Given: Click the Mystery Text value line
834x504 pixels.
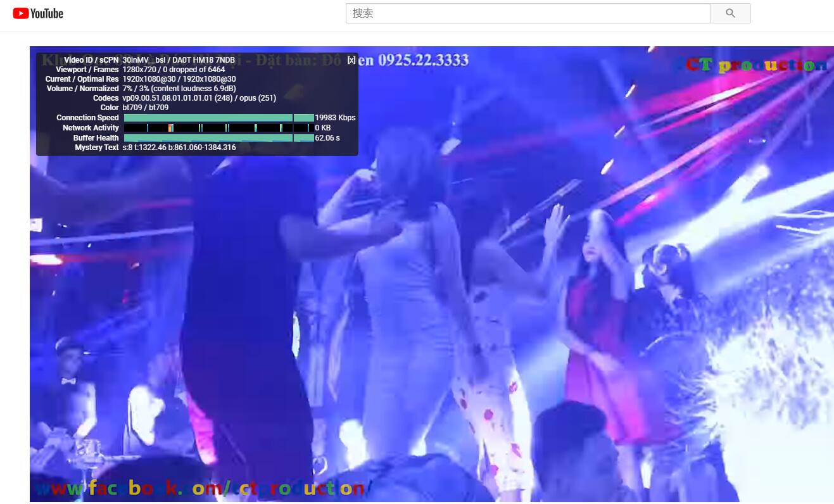Looking at the screenshot, I should [x=179, y=148].
